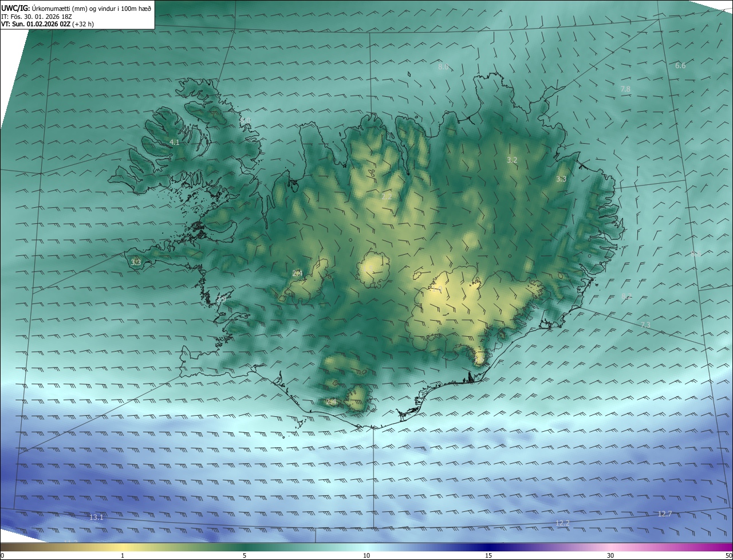733x560 pixels.
Task: Click the 2.2 value in north-central Iceland
Action: tap(387, 196)
